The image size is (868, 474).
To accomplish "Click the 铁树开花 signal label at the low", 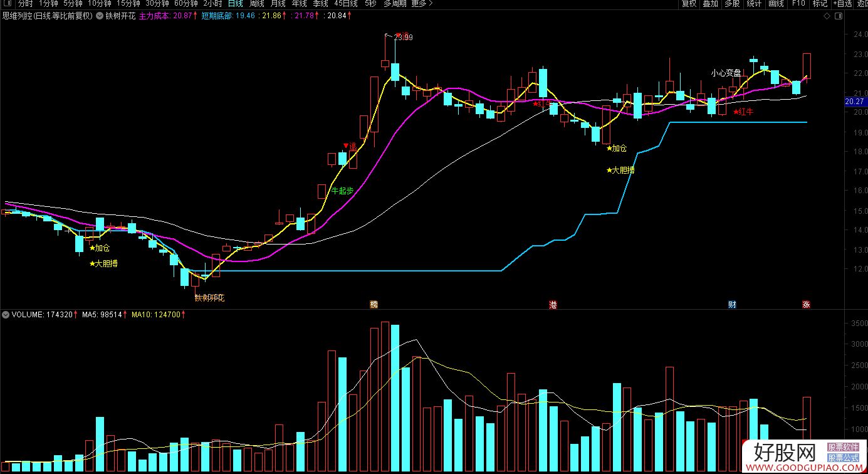I will tap(209, 298).
